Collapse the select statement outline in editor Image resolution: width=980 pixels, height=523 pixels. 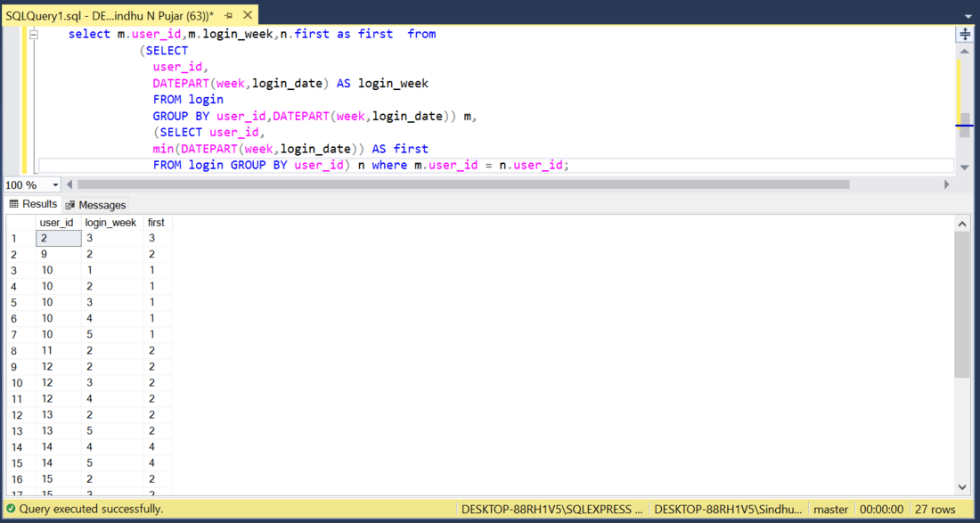coord(33,35)
